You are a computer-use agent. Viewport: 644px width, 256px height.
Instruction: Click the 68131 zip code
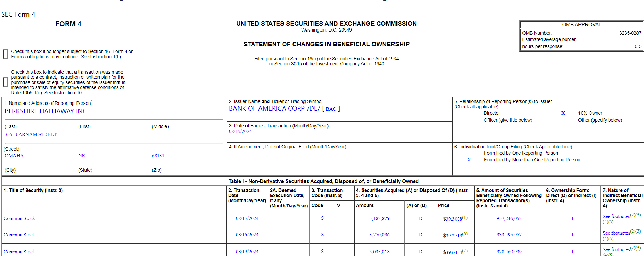tap(158, 156)
